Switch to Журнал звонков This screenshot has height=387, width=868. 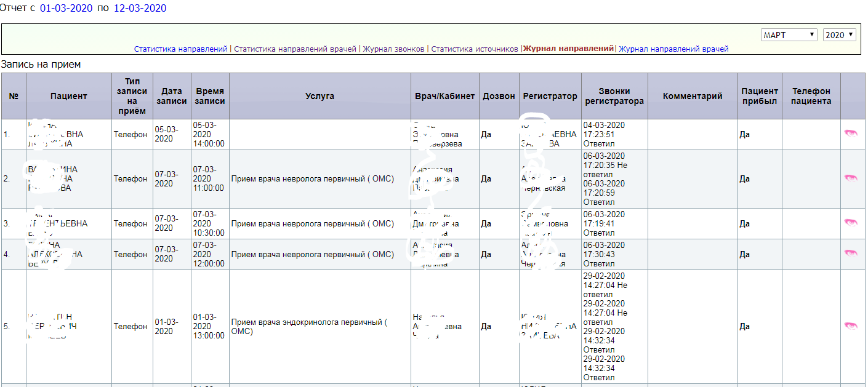(x=393, y=49)
